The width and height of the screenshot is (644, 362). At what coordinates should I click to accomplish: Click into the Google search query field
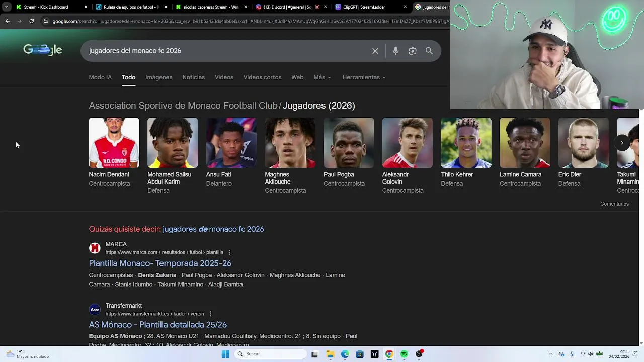(x=226, y=51)
